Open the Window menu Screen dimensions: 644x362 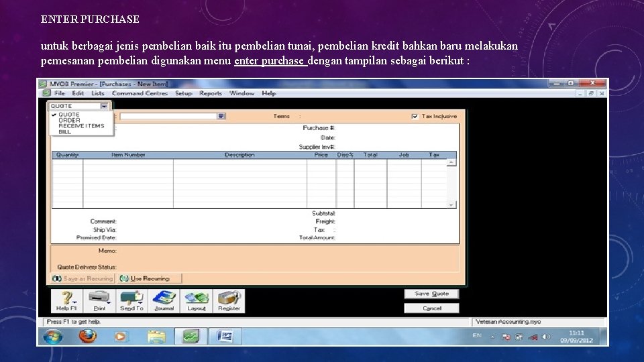[242, 94]
